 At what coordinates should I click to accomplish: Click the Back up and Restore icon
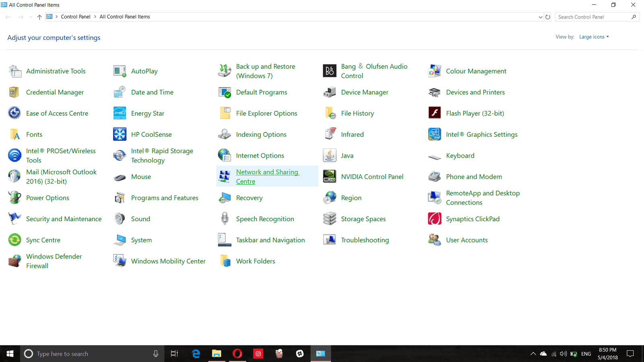click(x=225, y=71)
